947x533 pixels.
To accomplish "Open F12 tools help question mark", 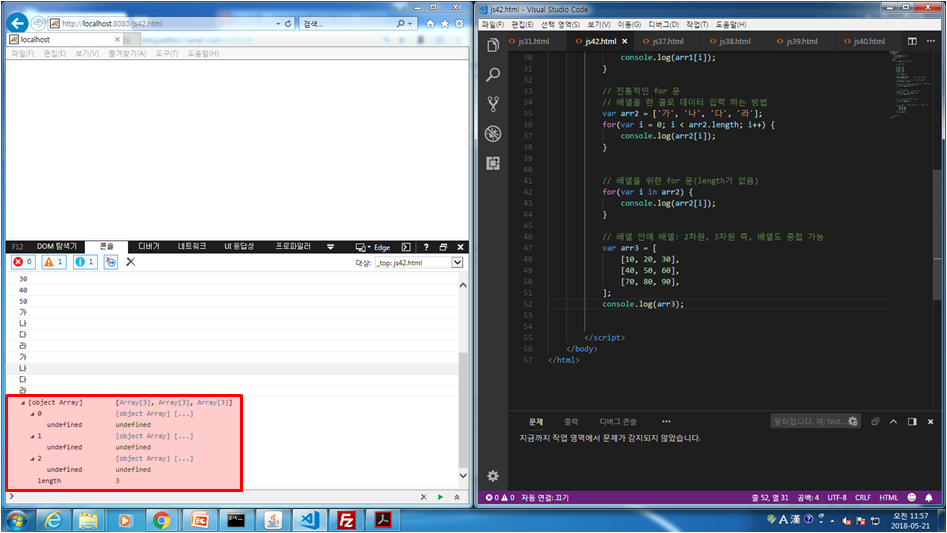I will point(426,247).
